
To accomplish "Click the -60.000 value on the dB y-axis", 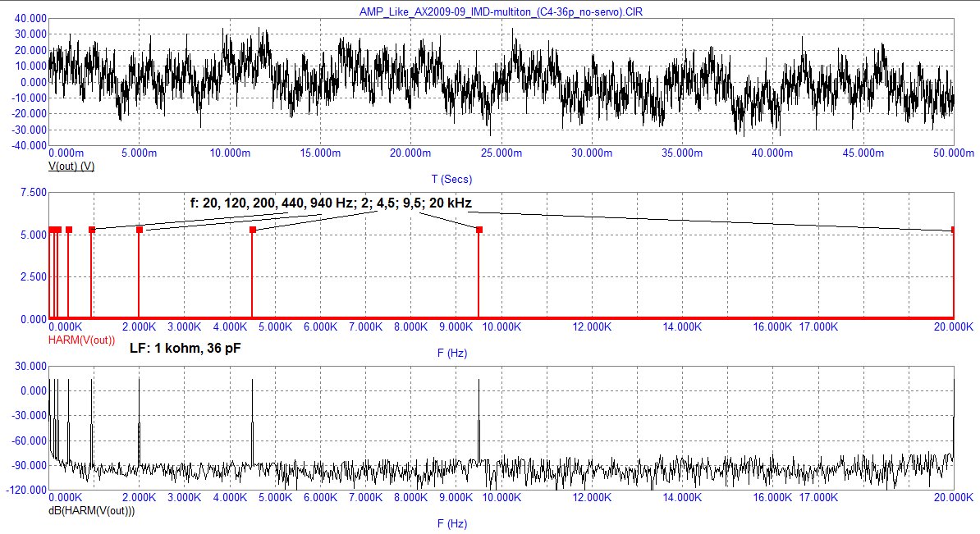I will pyautogui.click(x=28, y=441).
